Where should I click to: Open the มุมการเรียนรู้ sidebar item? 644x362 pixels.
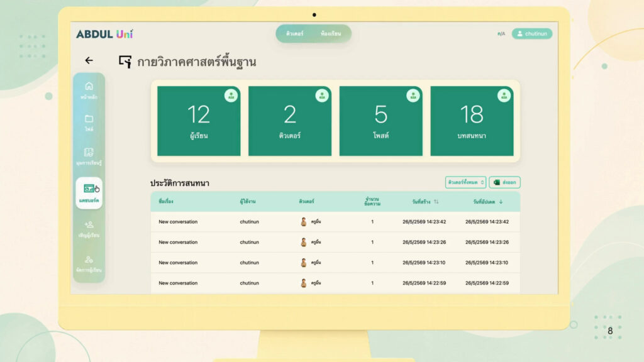[89, 156]
